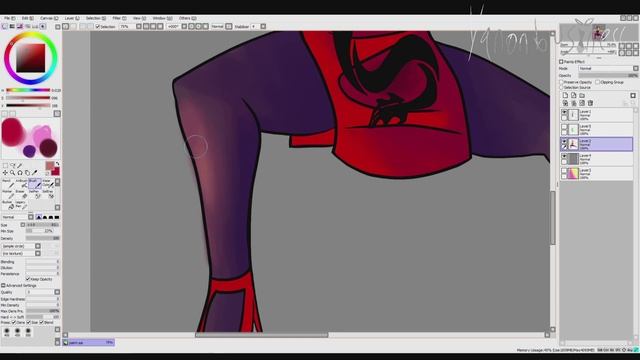Toggle Preserve Opacity checkbox
The height and width of the screenshot is (360, 640).
point(561,82)
